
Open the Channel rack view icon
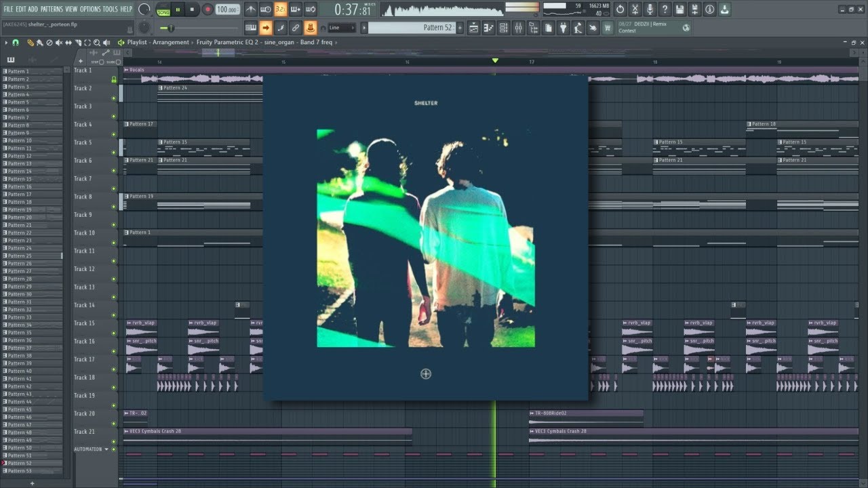pyautogui.click(x=503, y=28)
